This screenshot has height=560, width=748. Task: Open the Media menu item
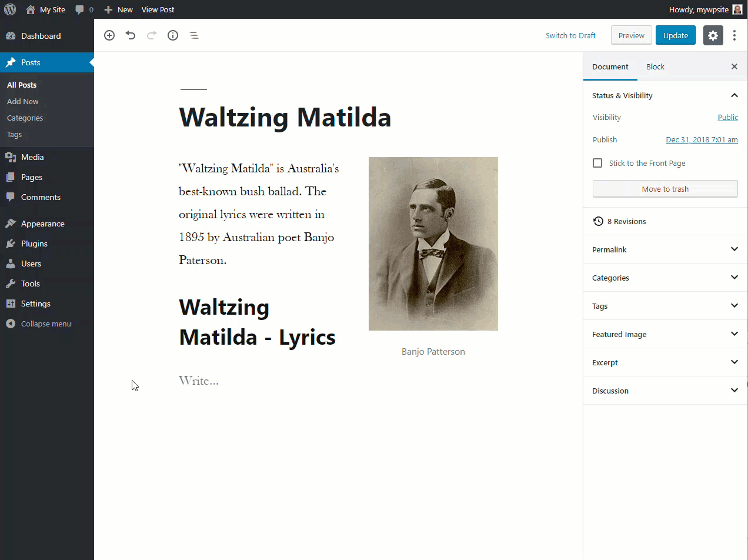pos(47,157)
